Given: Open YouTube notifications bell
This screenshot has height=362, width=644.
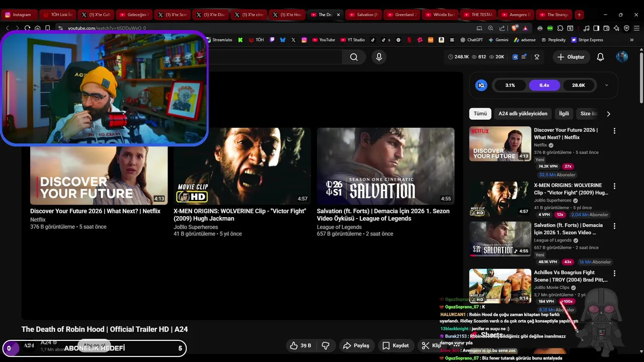Looking at the screenshot, I should point(600,57).
